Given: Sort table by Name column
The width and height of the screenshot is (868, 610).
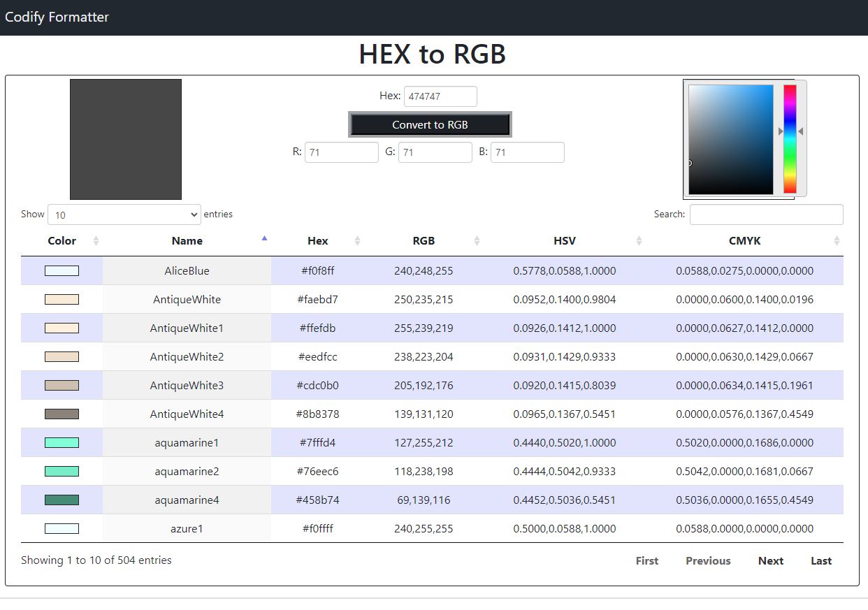Looking at the screenshot, I should point(187,241).
